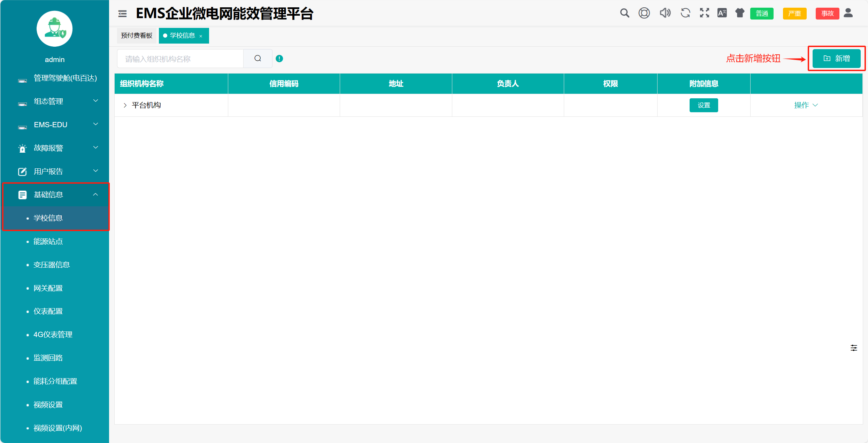Switch to the 预付费看板 tab
Image resolution: width=868 pixels, height=443 pixels.
137,36
